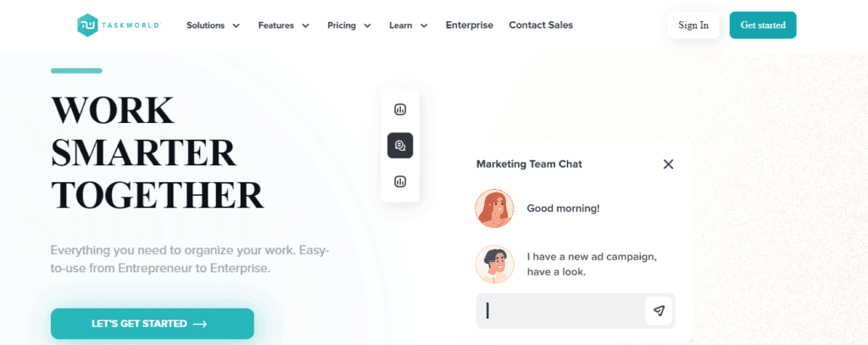Viewport: 868px width, 345px height.
Task: Close the Marketing Team Chat panel
Action: 668,164
